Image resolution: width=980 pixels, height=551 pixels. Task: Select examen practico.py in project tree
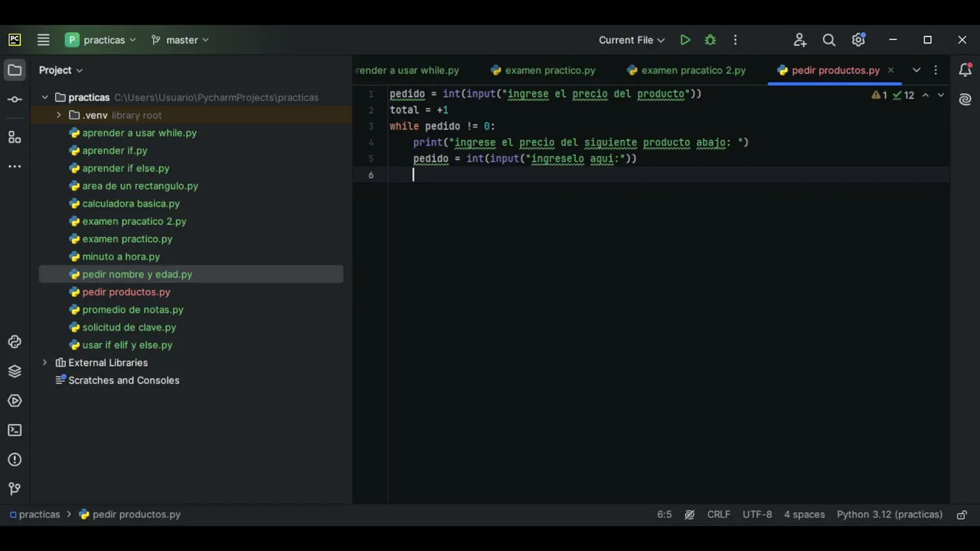click(x=127, y=239)
